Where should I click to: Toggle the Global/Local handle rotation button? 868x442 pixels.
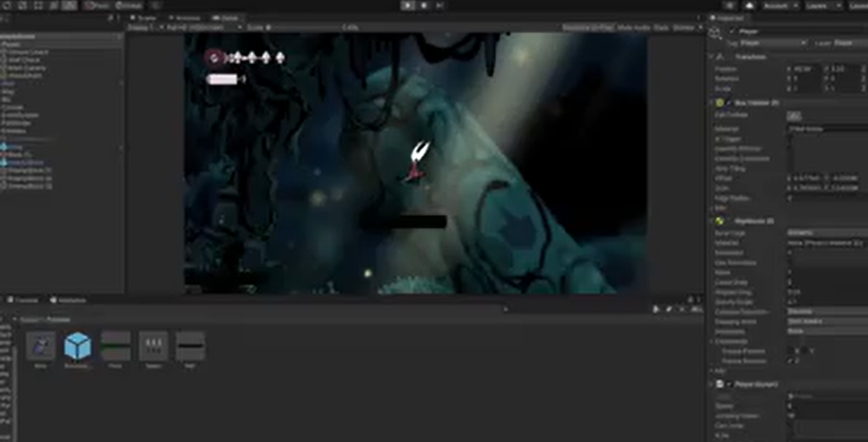pos(129,6)
